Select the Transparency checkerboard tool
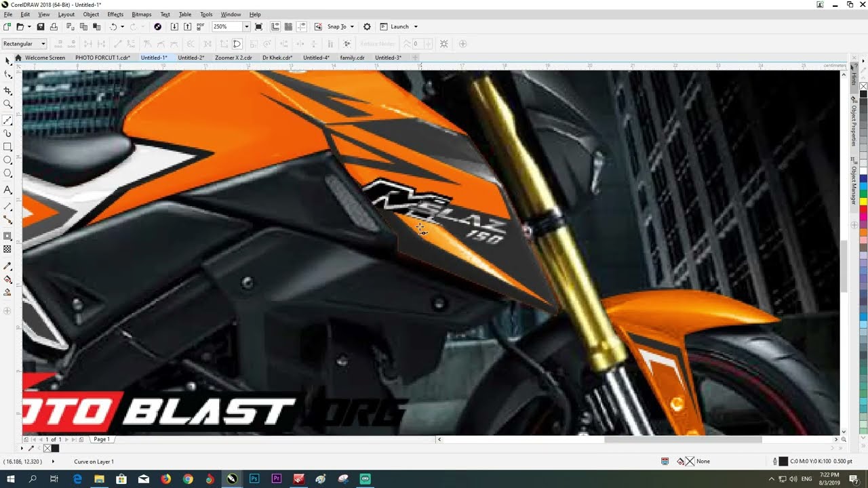 pyautogui.click(x=7, y=249)
